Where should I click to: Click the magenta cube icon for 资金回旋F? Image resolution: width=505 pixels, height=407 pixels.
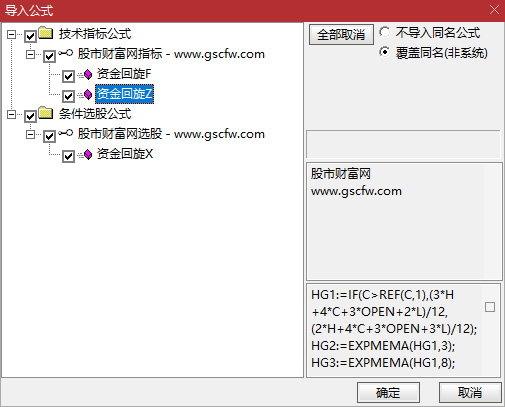88,74
